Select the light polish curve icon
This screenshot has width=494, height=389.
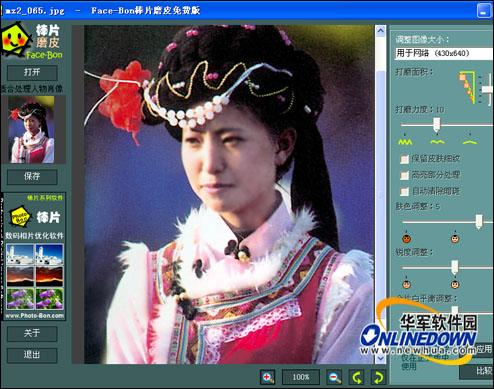[x=469, y=142]
